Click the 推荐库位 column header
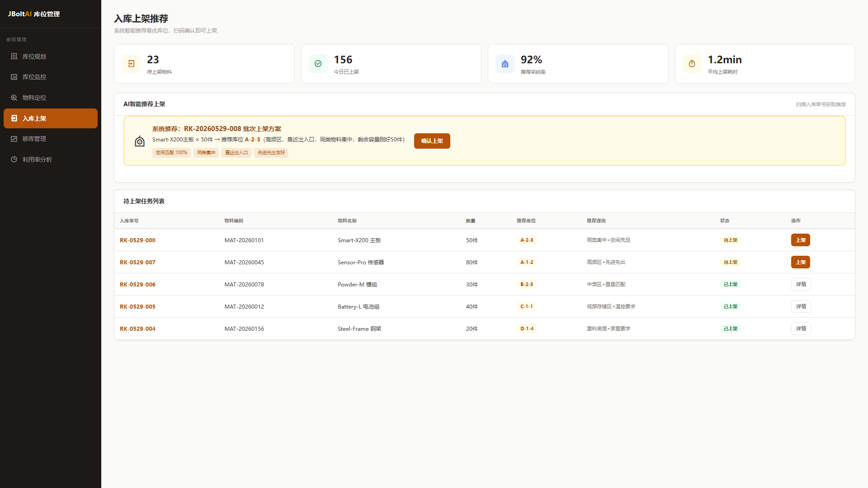The height and width of the screenshot is (488, 868). tap(526, 221)
